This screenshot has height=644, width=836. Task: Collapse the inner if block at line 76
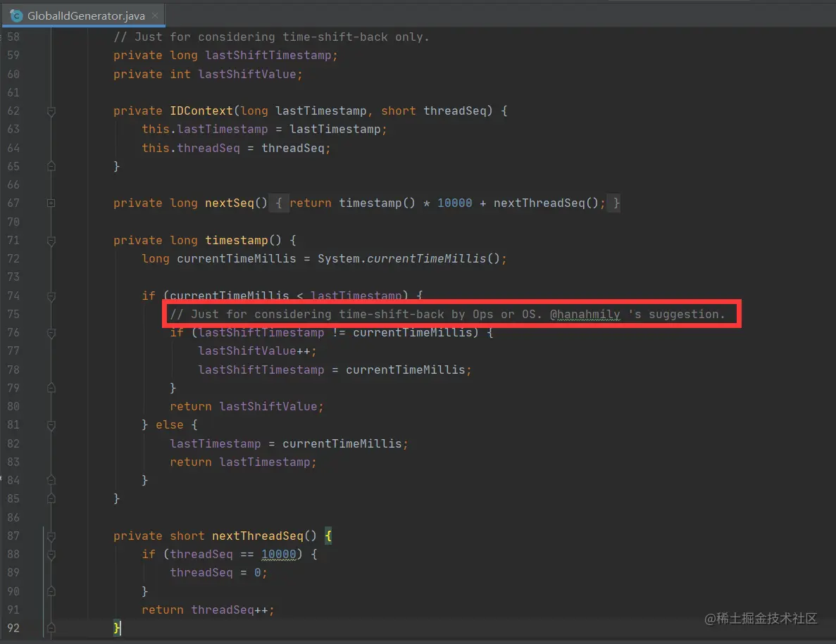(51, 333)
